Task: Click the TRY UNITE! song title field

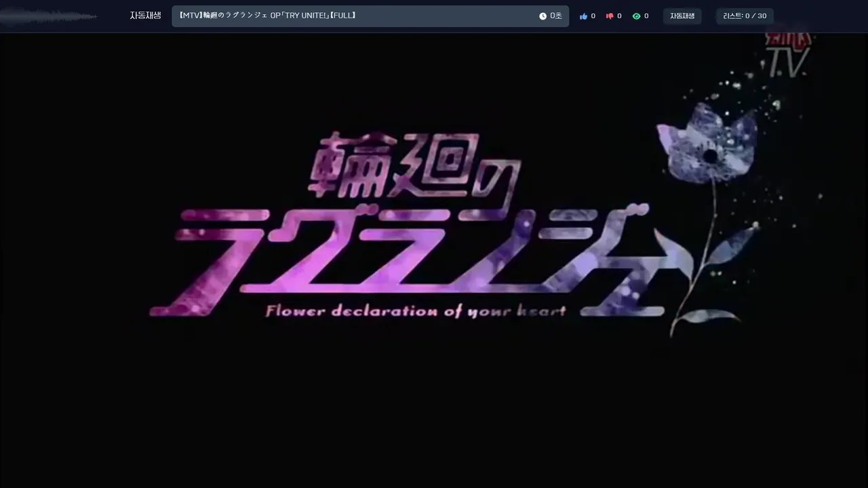Action: (x=370, y=16)
